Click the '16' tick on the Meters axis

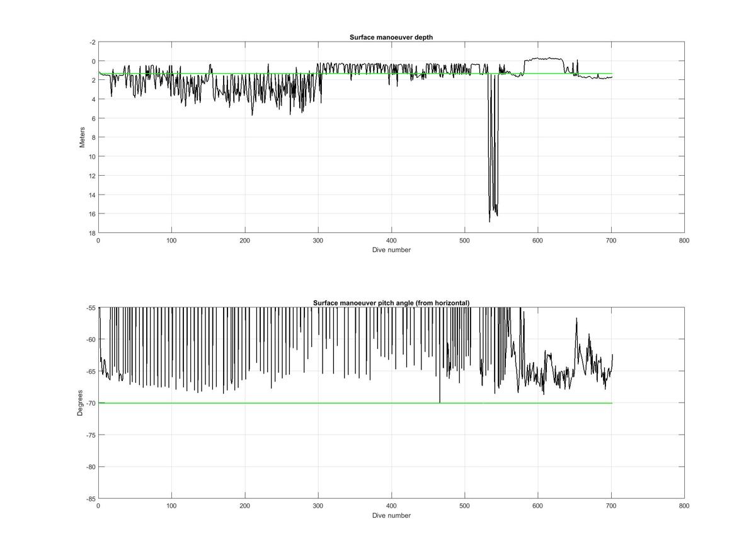click(92, 214)
